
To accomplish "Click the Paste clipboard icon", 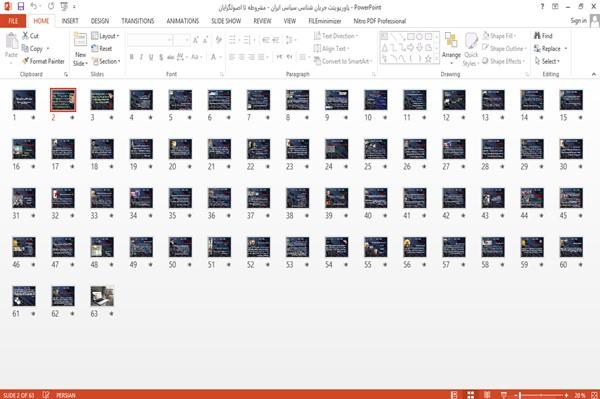I will (x=11, y=41).
